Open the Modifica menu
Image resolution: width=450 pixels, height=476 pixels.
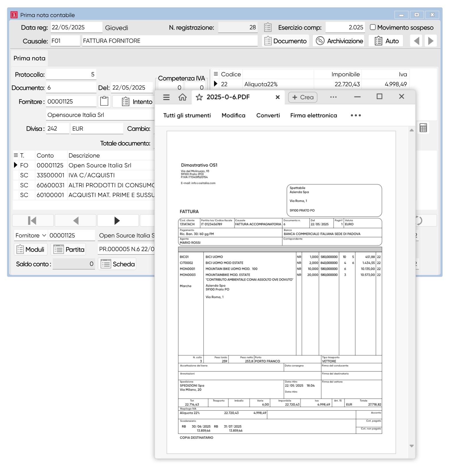tap(233, 115)
